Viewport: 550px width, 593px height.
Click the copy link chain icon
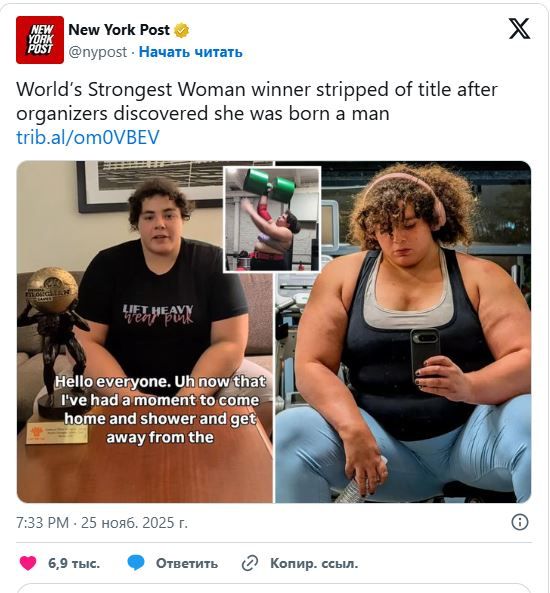[250, 564]
